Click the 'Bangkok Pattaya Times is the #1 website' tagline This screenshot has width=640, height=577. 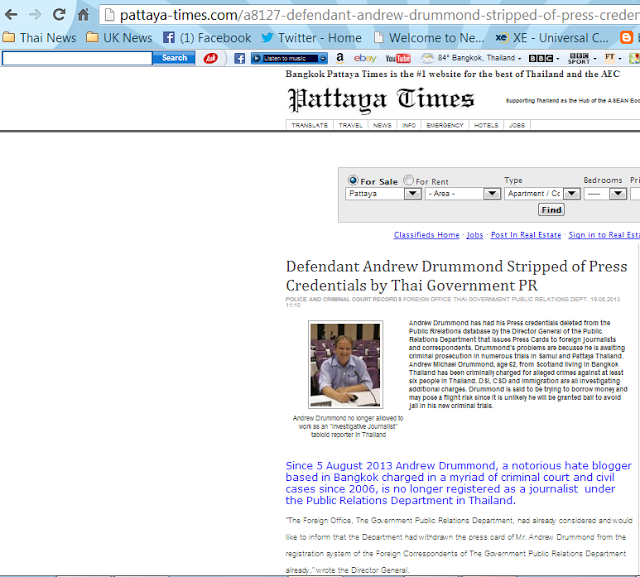tap(452, 74)
